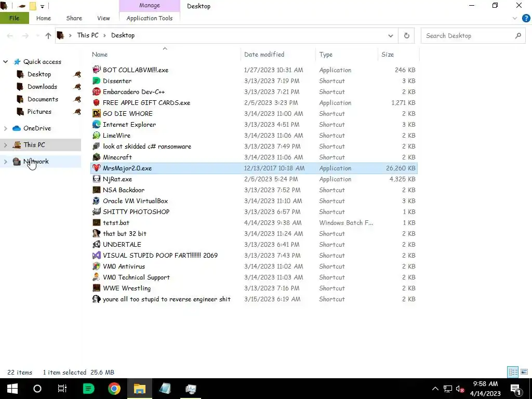Click the Minecraft shortcut icon
532x399 pixels.
click(96, 157)
